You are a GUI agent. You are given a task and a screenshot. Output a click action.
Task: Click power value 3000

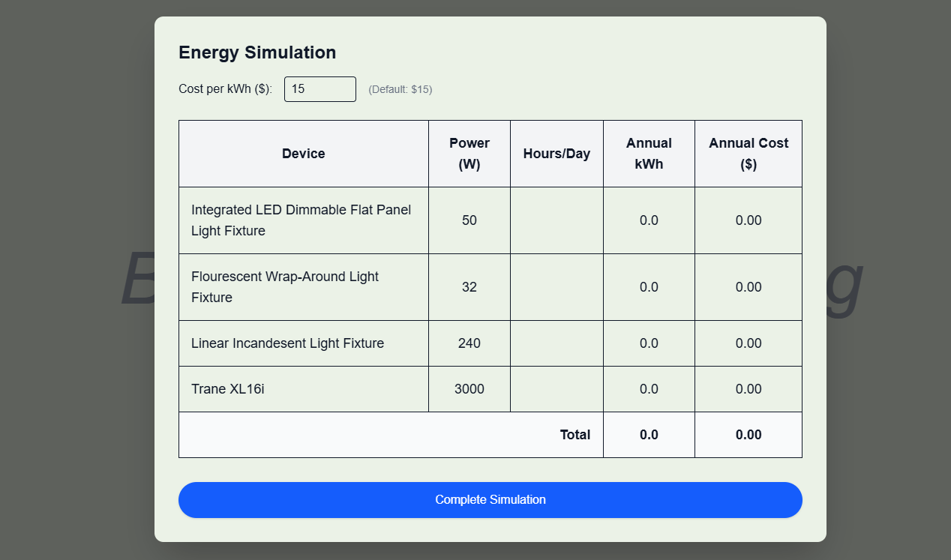(469, 389)
